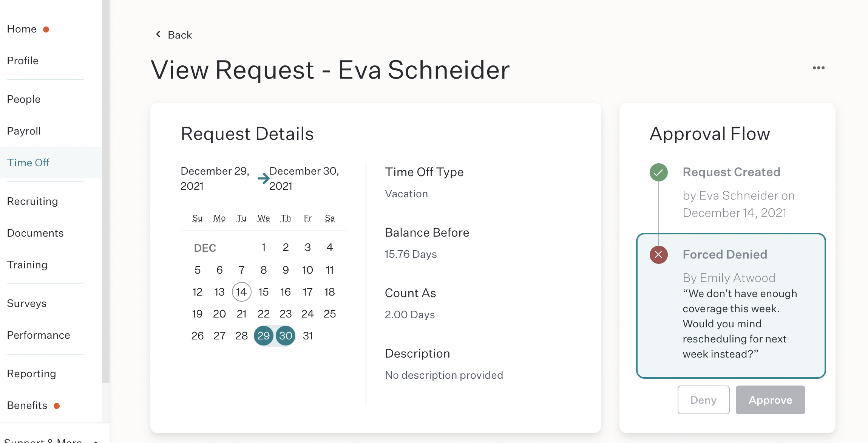Click the green Request Created checkmark icon
The width and height of the screenshot is (868, 443).
(658, 172)
